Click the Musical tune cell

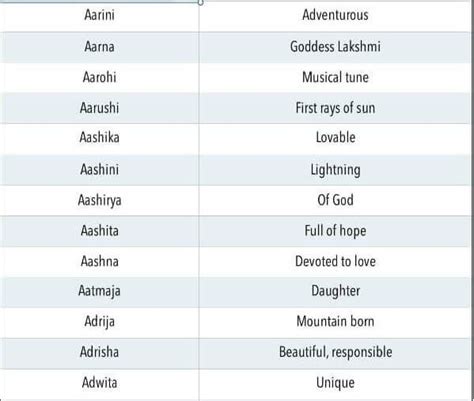click(335, 77)
